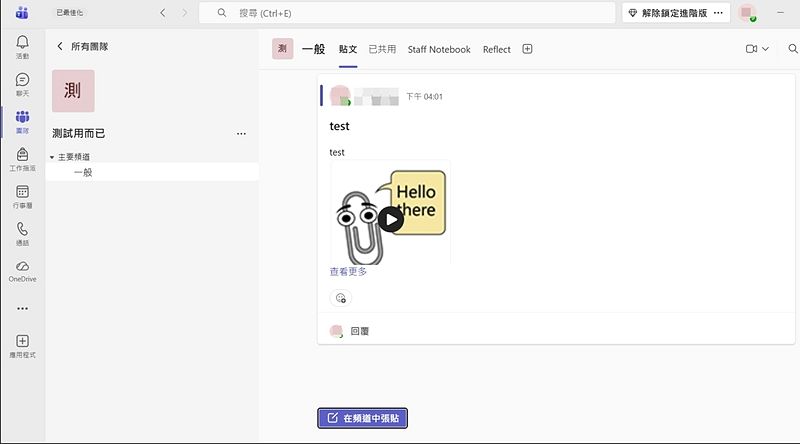800x444 pixels.
Task: Open the Chat sidebar icon
Action: [22, 84]
